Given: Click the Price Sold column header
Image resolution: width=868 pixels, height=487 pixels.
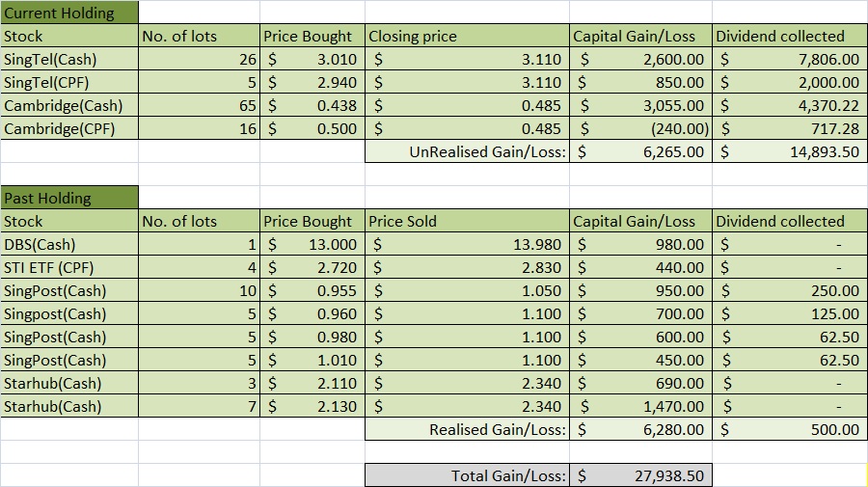Looking at the screenshot, I should coord(468,222).
